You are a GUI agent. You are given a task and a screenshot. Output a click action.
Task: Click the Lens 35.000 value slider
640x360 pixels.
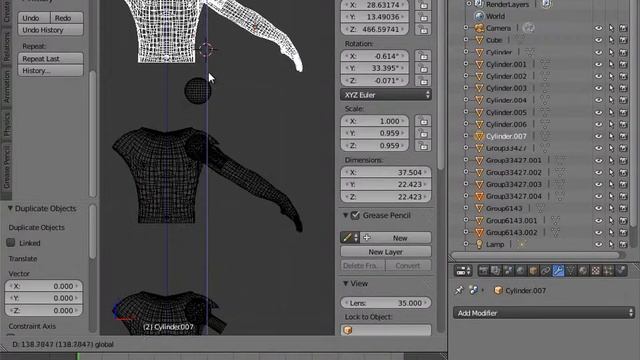tap(386, 303)
